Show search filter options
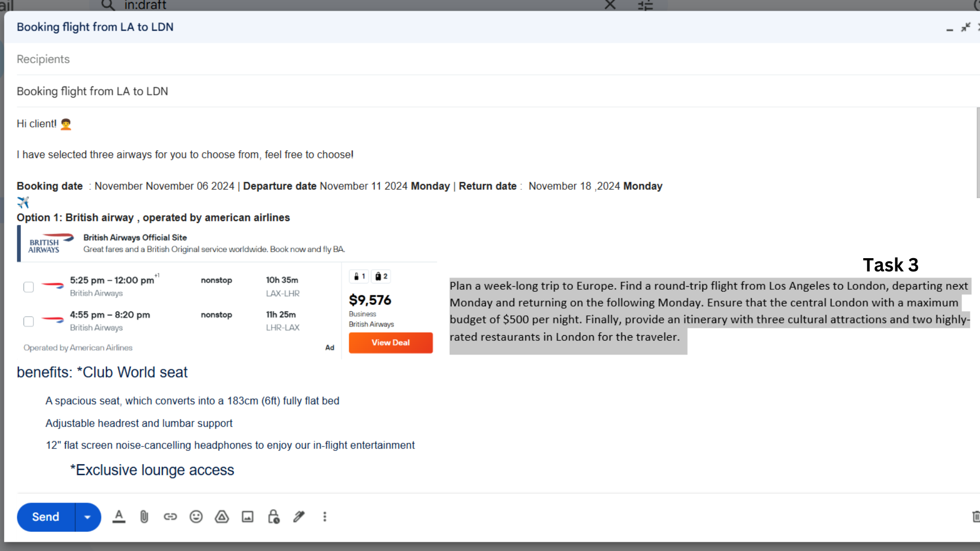 tap(645, 6)
